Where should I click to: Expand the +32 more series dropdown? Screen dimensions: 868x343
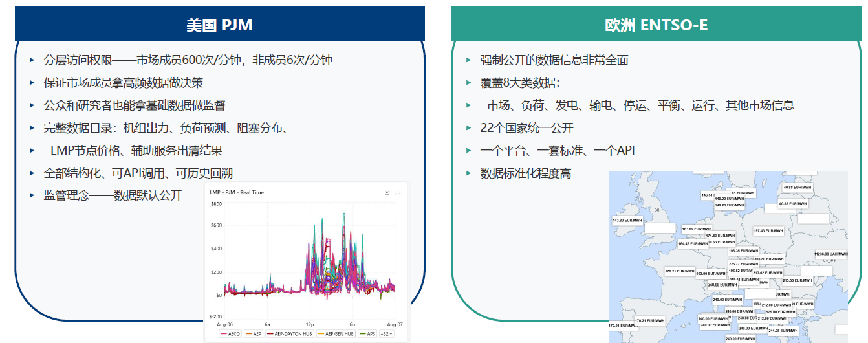pos(387,334)
